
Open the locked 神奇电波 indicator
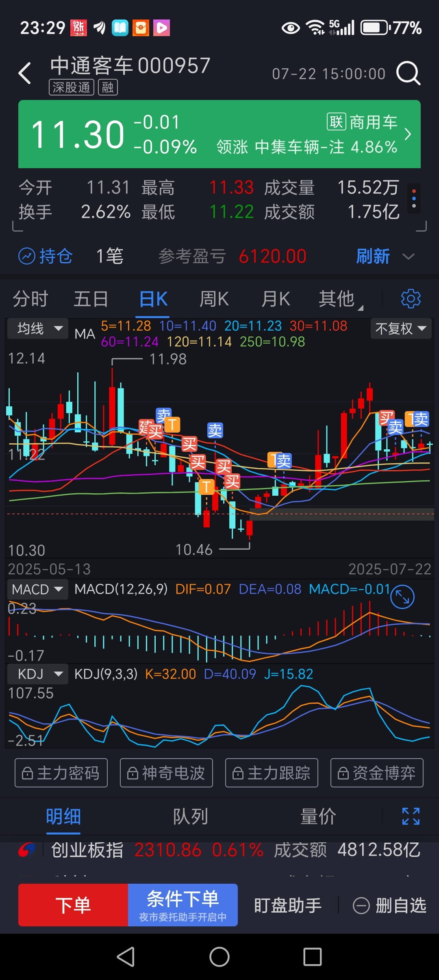click(166, 773)
